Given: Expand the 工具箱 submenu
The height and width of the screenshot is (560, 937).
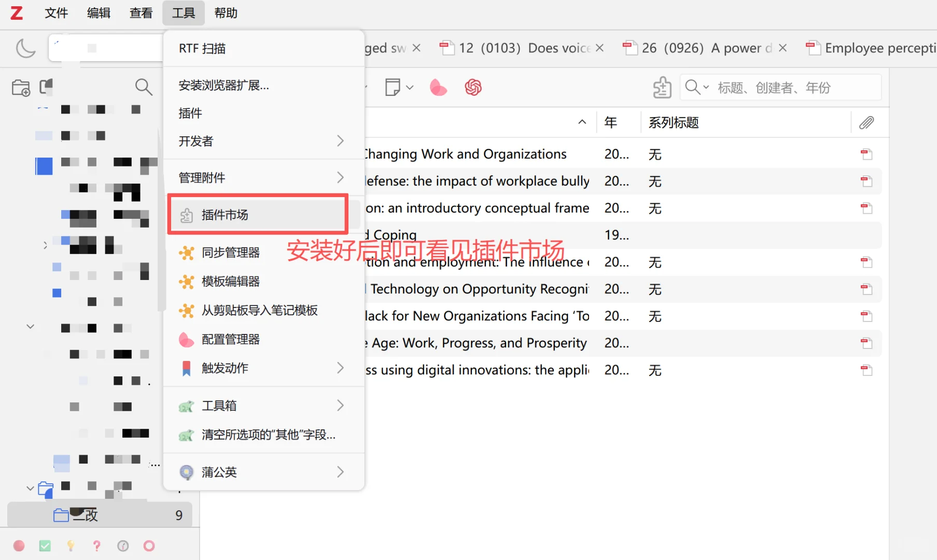Looking at the screenshot, I should click(340, 405).
